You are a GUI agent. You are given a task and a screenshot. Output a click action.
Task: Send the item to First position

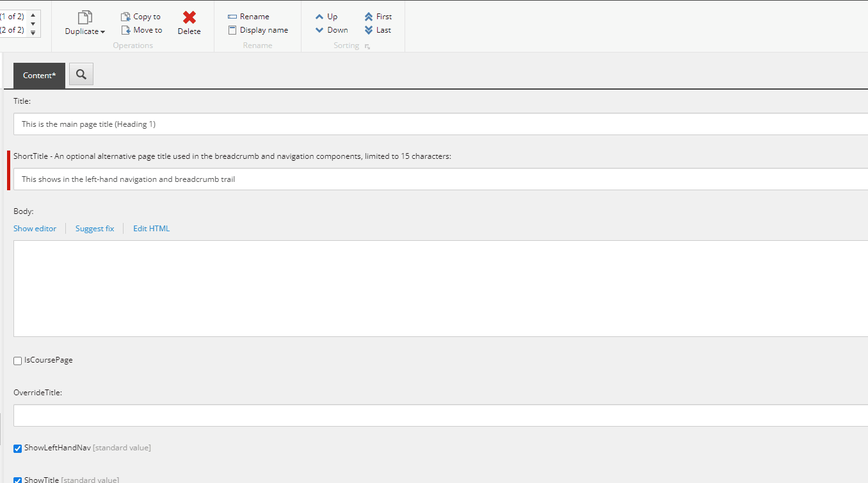(368, 16)
